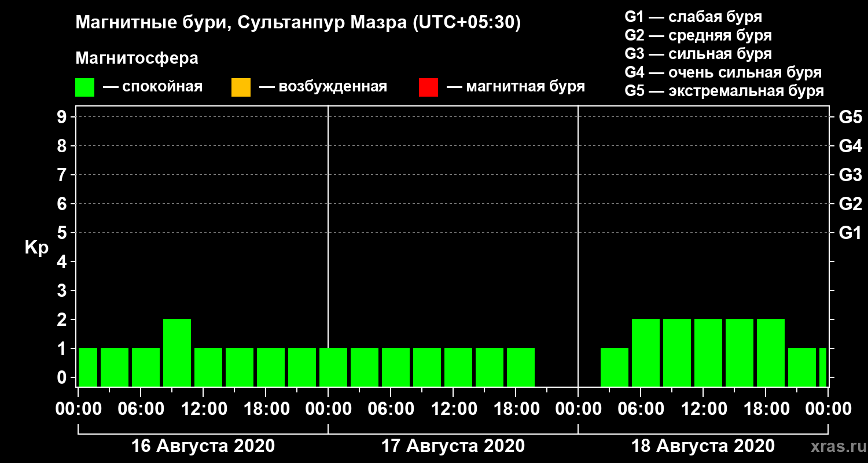Screen dimensions: 868x463
Task: Click the '— магнитная буря' legend label
Action: (x=516, y=87)
